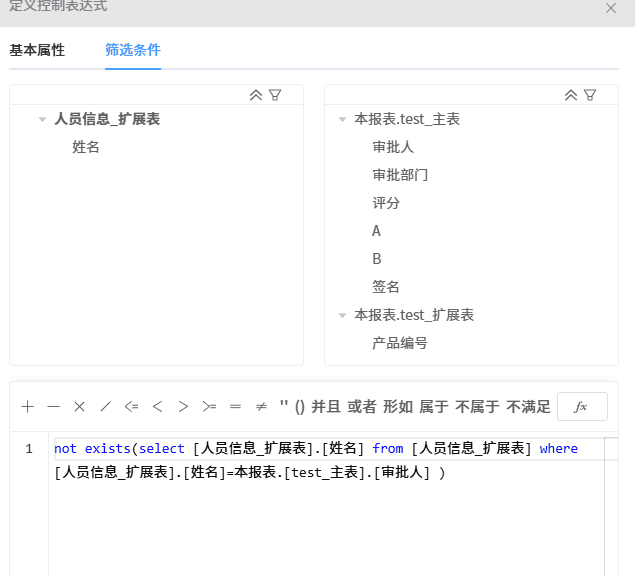
Task: Pick the 审批部门 field
Action: click(x=400, y=175)
